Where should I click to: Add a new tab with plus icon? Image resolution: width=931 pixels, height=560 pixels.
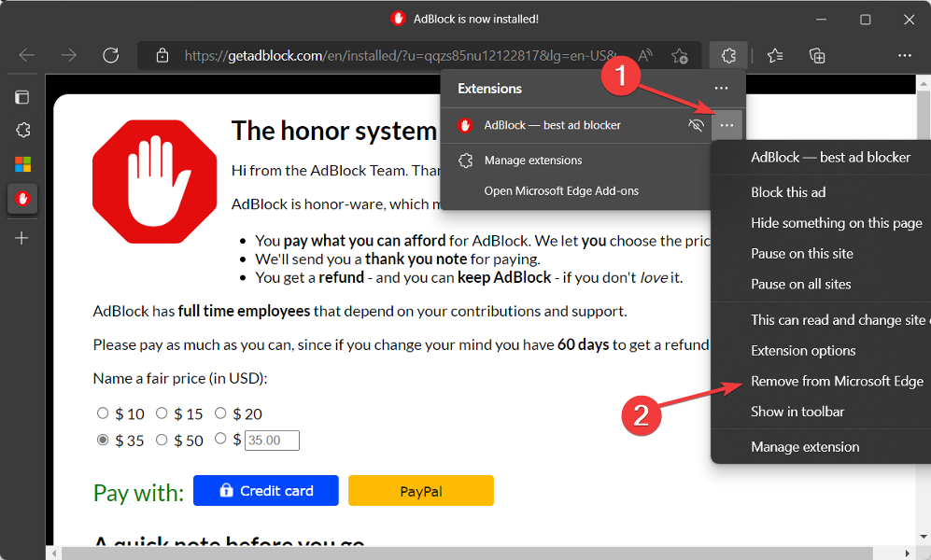[x=21, y=238]
